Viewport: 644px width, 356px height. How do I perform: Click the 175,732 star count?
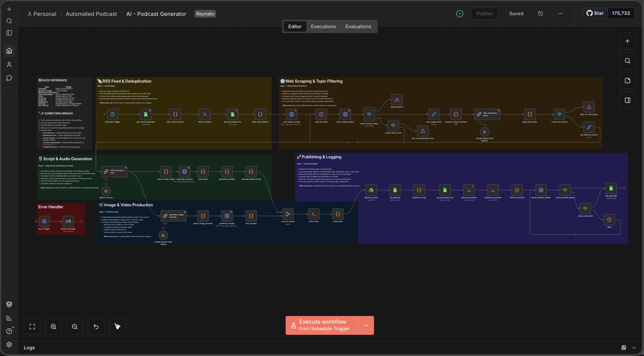pos(621,13)
